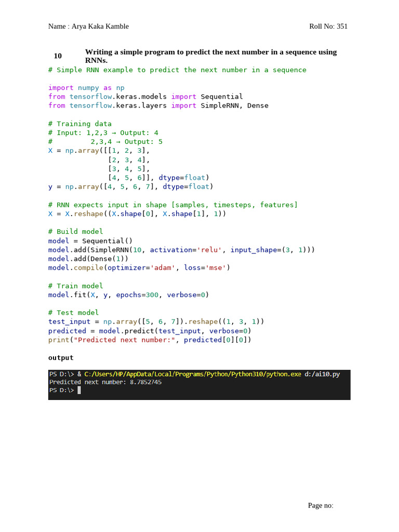Click the 'y = np.array([4, 5, 6, 7]' line
The image size is (399, 532).
[x=130, y=187]
